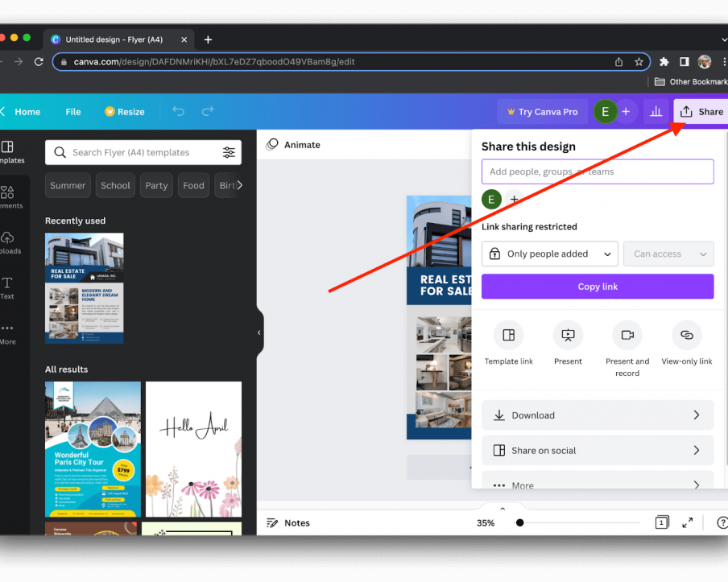The image size is (728, 582).
Task: Expand the Download option
Action: pyautogui.click(x=598, y=415)
